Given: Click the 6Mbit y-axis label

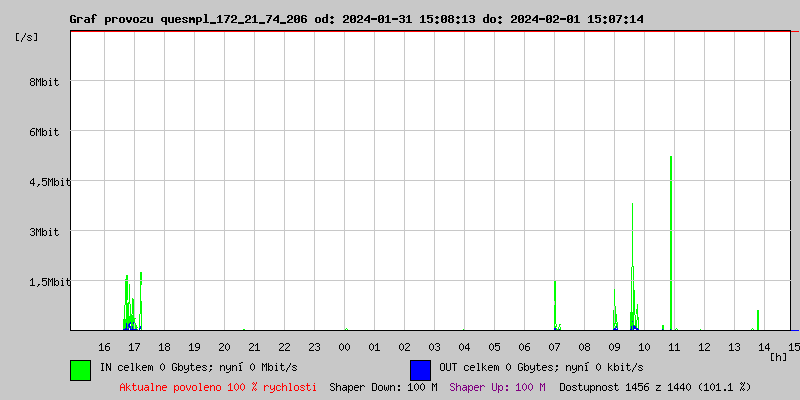Looking at the screenshot, I should [44, 132].
